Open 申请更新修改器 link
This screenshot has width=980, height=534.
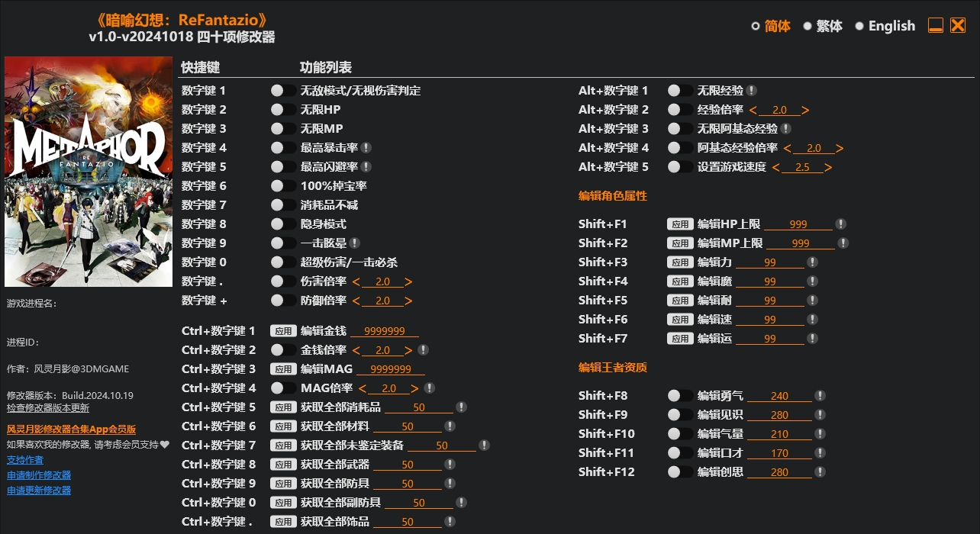click(39, 491)
